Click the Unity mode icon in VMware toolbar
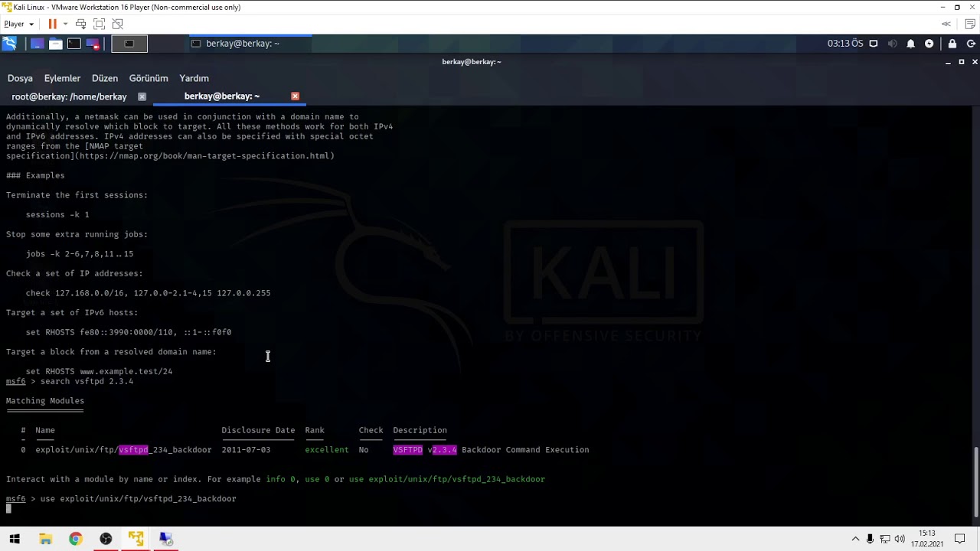Image resolution: width=980 pixels, height=551 pixels. (x=117, y=24)
